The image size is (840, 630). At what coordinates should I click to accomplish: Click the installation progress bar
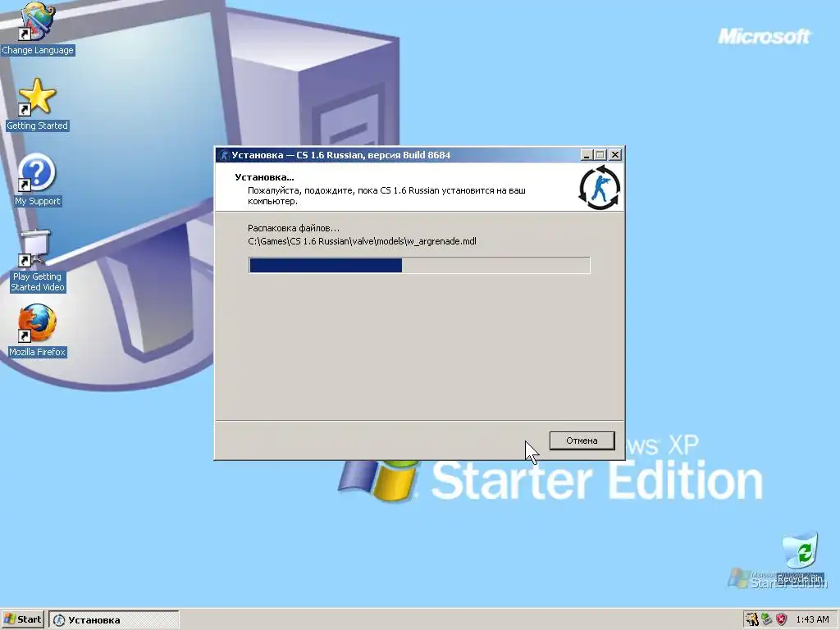(x=419, y=265)
